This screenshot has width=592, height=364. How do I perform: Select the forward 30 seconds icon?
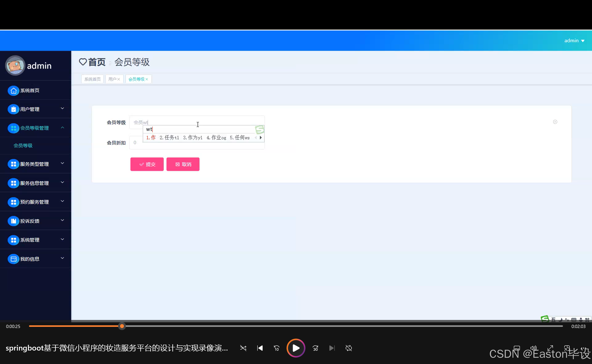315,348
